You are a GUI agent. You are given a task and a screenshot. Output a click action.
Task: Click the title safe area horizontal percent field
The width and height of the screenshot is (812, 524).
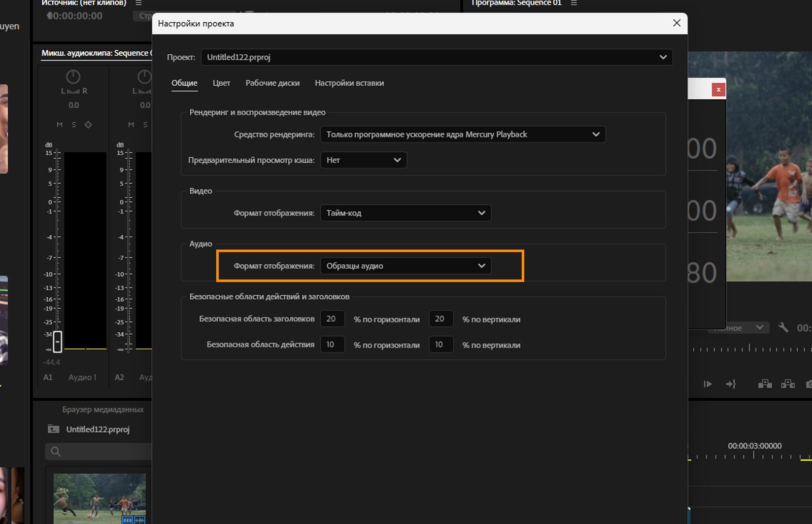point(332,319)
